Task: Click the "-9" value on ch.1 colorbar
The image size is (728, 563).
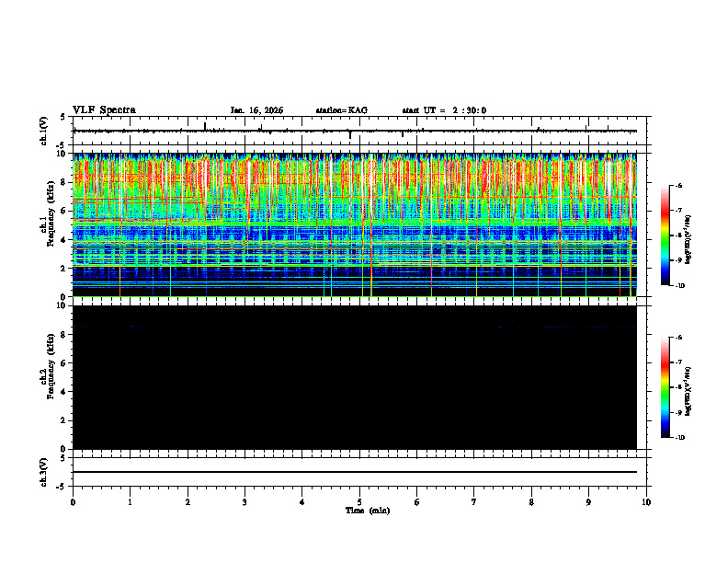Action: [678, 260]
